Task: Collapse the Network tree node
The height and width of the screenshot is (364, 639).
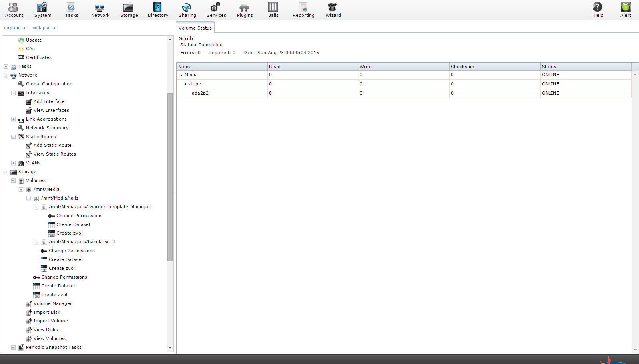Action: [6, 75]
